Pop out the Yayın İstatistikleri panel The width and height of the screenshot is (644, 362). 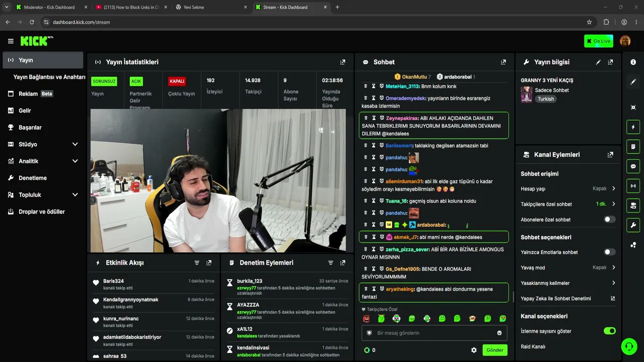(x=343, y=62)
